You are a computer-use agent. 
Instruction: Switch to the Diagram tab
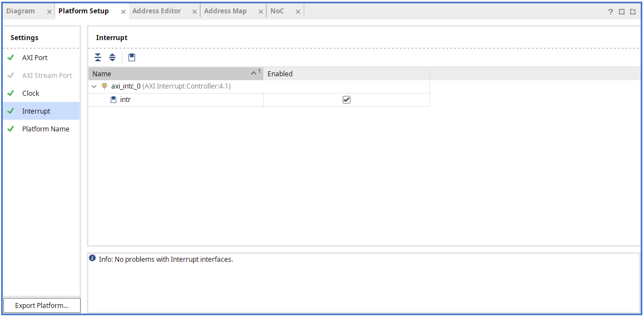coord(21,11)
